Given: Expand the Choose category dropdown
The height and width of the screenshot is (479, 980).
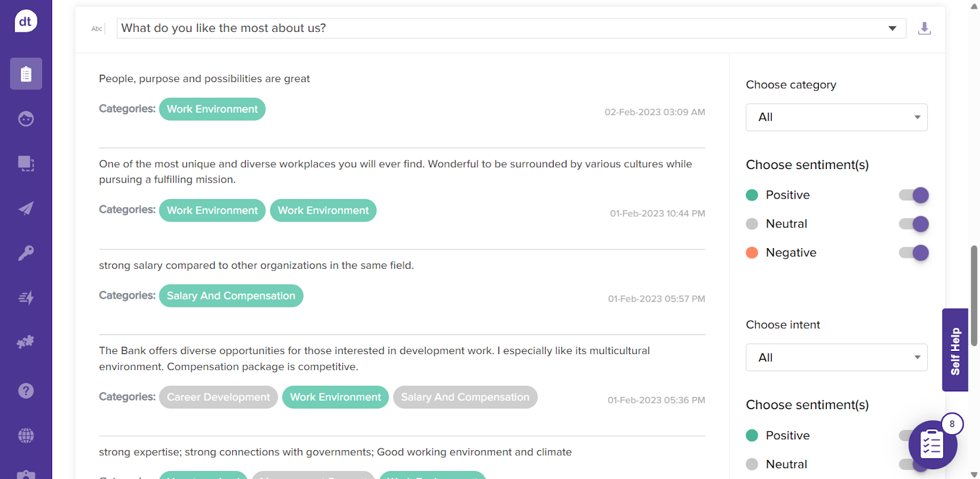Looking at the screenshot, I should (836, 118).
